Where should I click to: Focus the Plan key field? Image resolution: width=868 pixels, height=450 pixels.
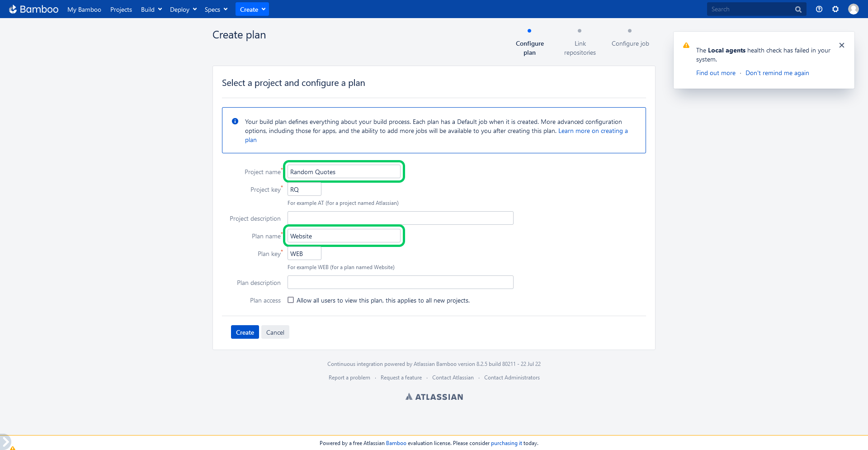[304, 254]
